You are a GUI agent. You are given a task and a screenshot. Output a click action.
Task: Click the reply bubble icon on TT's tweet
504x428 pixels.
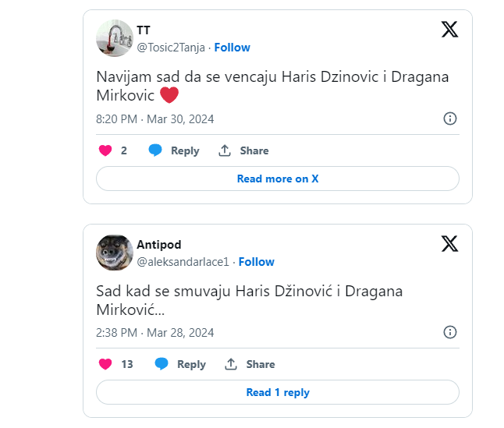155,150
